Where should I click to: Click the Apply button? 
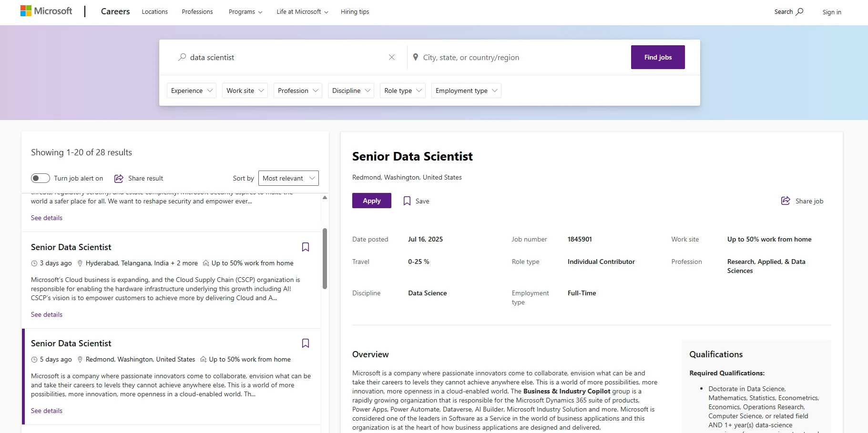click(x=372, y=201)
